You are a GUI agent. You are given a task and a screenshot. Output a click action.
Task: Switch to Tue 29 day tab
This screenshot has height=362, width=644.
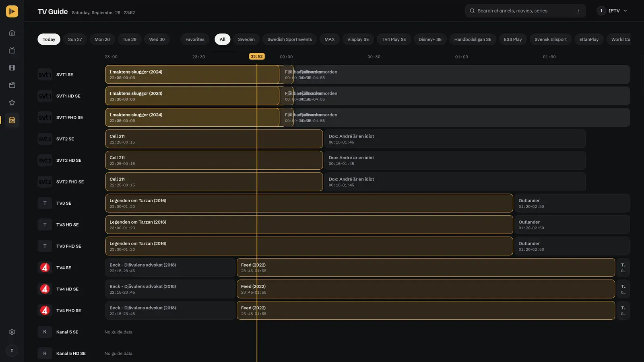(130, 39)
